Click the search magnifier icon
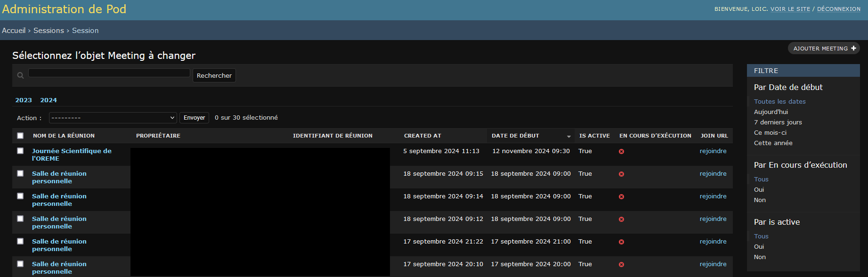The width and height of the screenshot is (868, 277). (x=20, y=75)
